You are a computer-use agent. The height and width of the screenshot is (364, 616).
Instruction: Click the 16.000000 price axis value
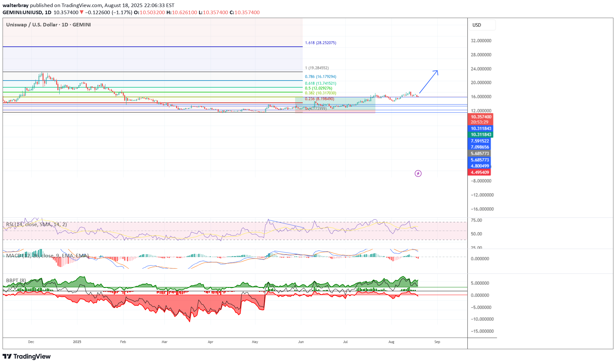[481, 97]
